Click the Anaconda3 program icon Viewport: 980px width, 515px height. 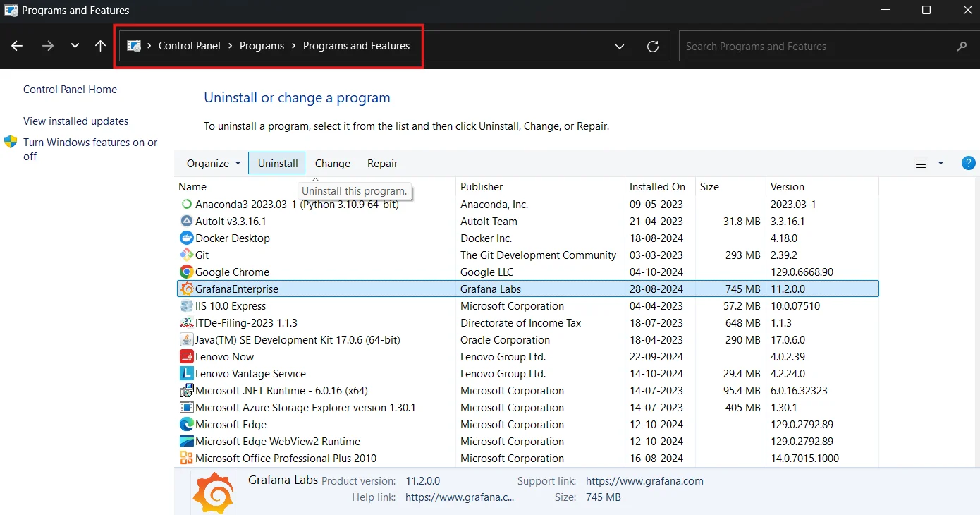(x=187, y=205)
